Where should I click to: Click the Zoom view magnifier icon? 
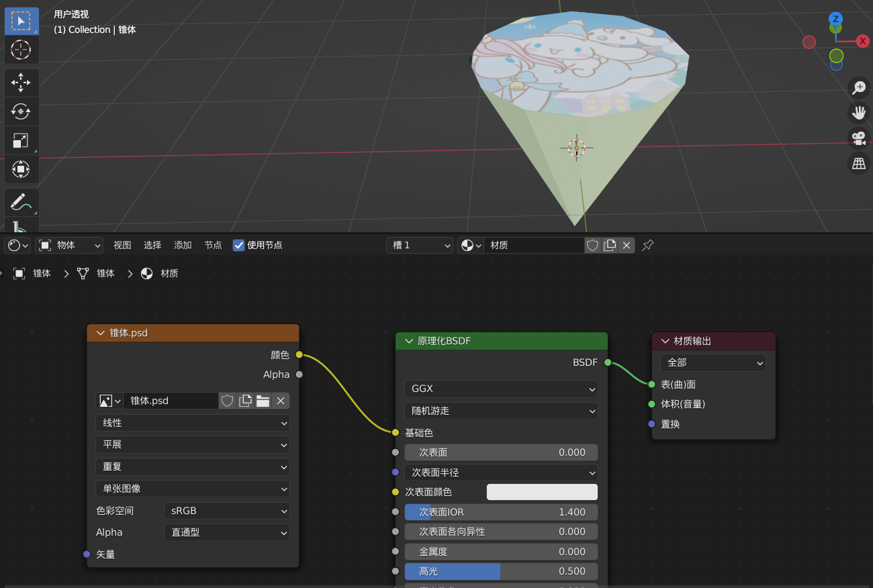pyautogui.click(x=859, y=87)
